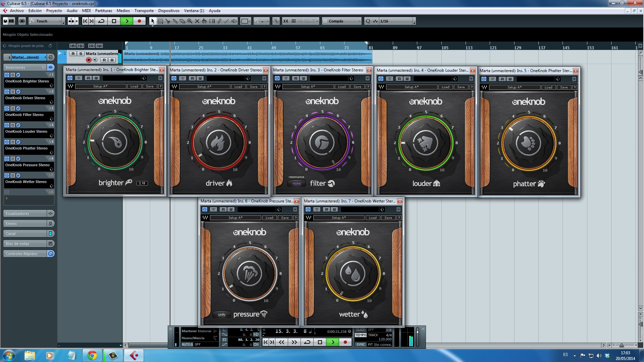
Task: Open the Proyecto menu
Action: tap(54, 11)
